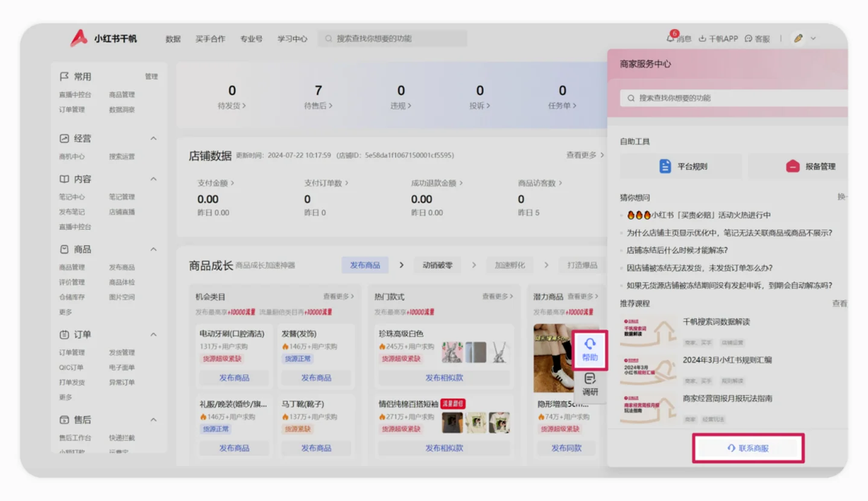Open 商品访客数 metric details
The width and height of the screenshot is (868, 501).
[540, 183]
